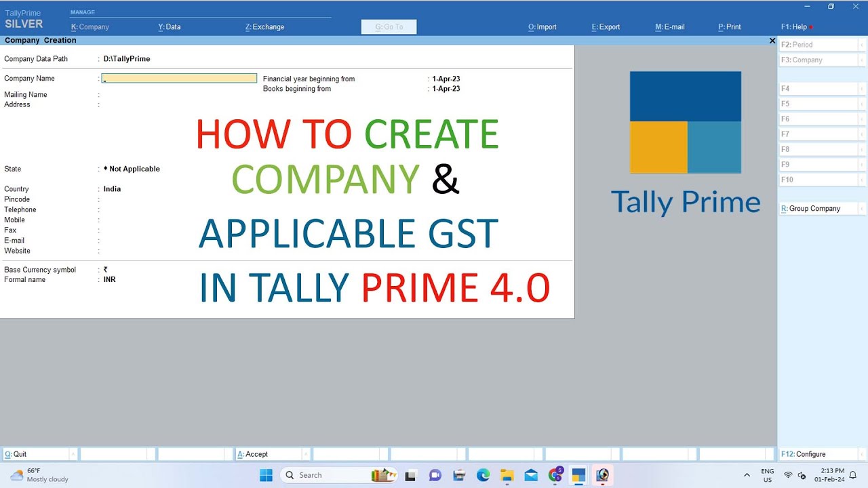Expand the arrow beside Group Company

click(x=862, y=209)
